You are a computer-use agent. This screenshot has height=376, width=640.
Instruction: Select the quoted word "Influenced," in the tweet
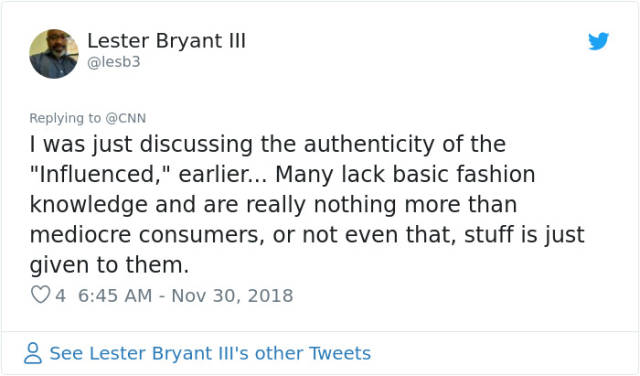[100, 174]
